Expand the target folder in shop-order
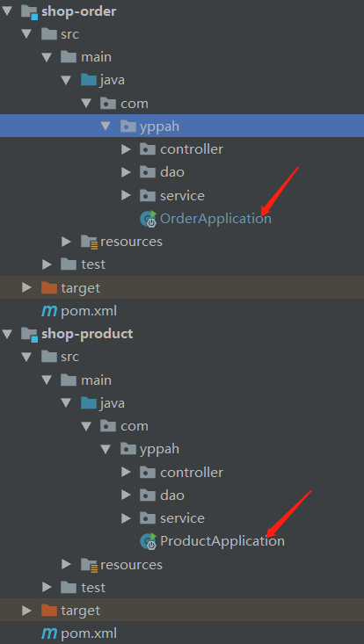This screenshot has width=364, height=644. click(x=26, y=287)
